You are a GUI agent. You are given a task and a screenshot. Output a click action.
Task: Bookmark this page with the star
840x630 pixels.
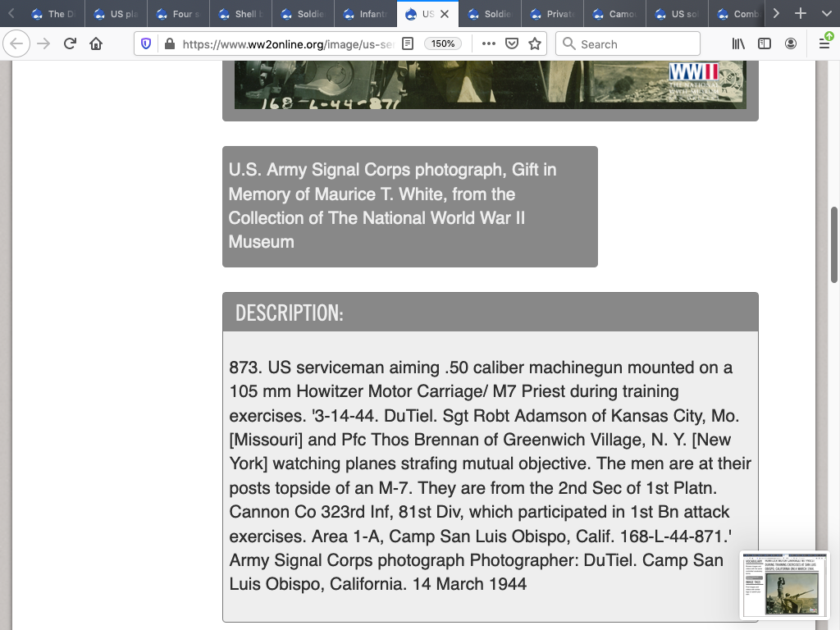tap(535, 44)
